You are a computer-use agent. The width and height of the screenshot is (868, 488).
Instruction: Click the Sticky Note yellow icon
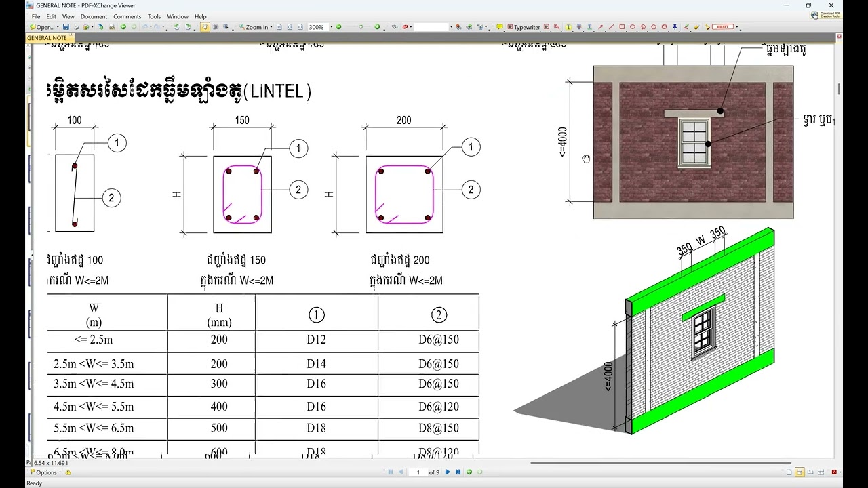[x=500, y=27]
